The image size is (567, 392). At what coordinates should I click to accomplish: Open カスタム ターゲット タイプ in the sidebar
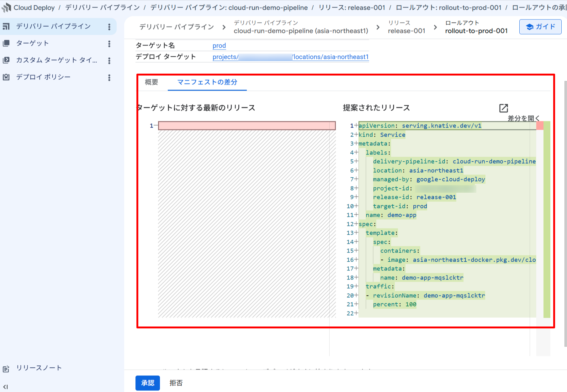tap(57, 60)
